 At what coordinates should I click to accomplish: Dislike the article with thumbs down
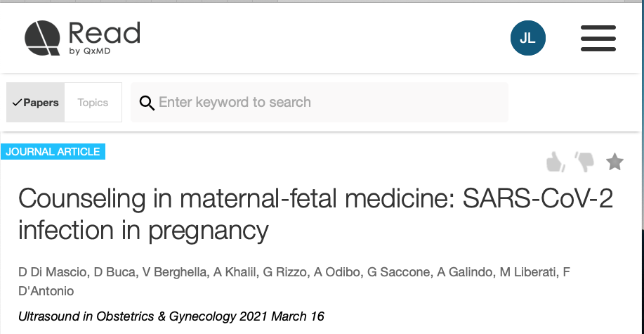tap(584, 162)
